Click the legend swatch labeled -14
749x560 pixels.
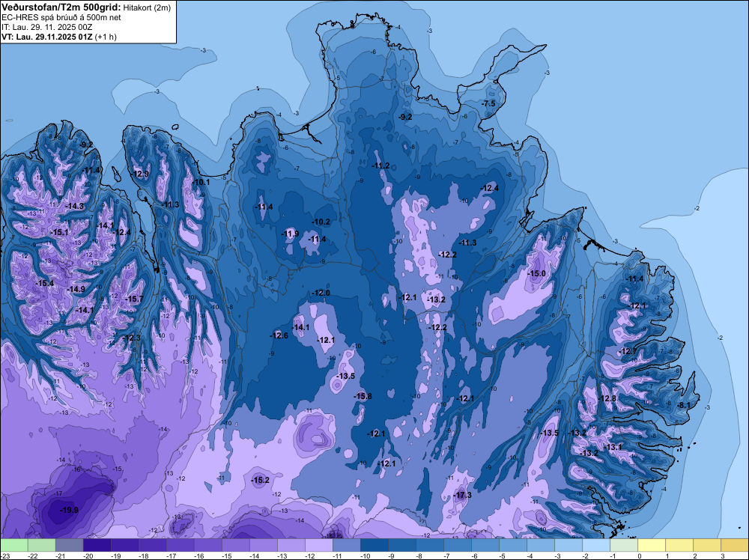263,545
